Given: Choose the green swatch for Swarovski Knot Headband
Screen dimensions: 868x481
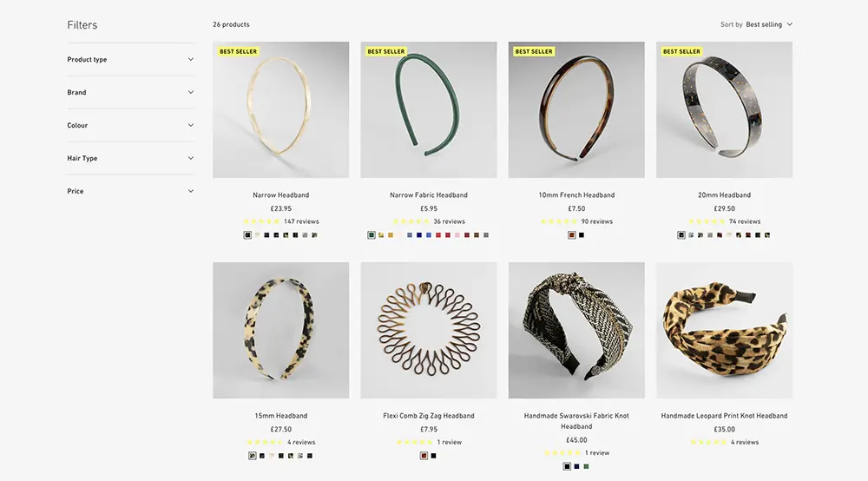Looking at the screenshot, I should pos(586,466).
